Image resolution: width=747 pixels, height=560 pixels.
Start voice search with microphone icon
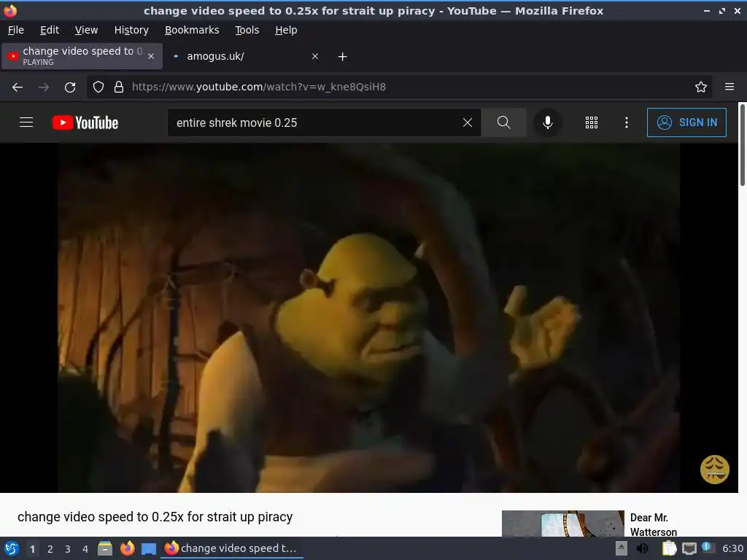tap(547, 122)
